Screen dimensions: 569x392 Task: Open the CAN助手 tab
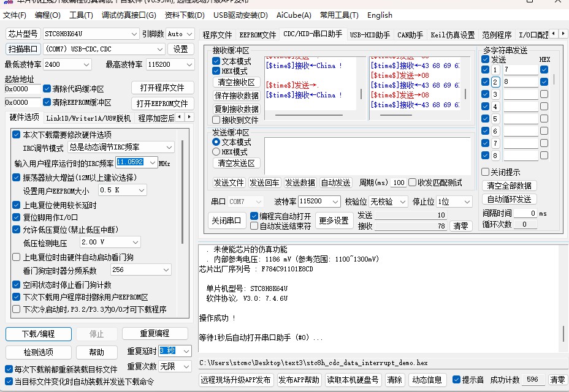(x=410, y=35)
